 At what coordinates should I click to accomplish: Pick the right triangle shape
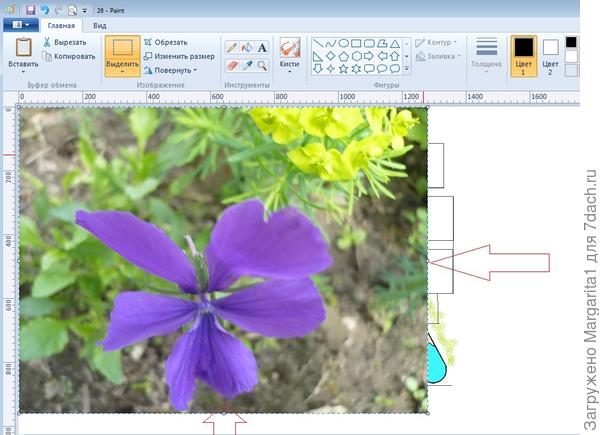pyautogui.click(x=318, y=56)
